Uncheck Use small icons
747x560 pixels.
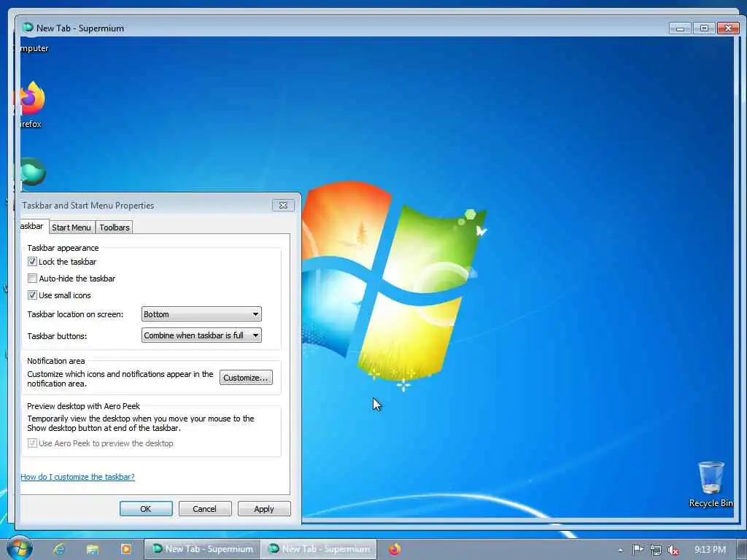point(32,295)
